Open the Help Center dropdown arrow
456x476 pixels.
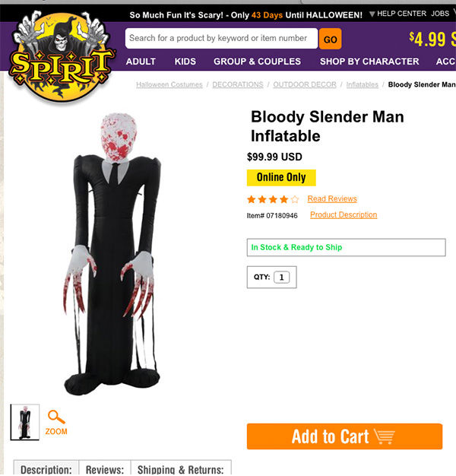[x=372, y=14]
